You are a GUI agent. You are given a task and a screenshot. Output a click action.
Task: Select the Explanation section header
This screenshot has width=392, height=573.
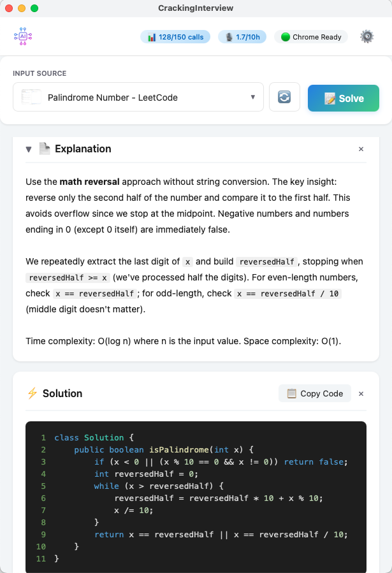coord(82,149)
